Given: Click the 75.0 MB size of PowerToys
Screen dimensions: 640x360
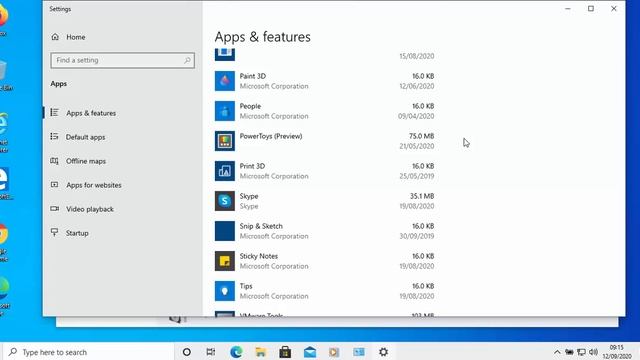Looking at the screenshot, I should (422, 136).
